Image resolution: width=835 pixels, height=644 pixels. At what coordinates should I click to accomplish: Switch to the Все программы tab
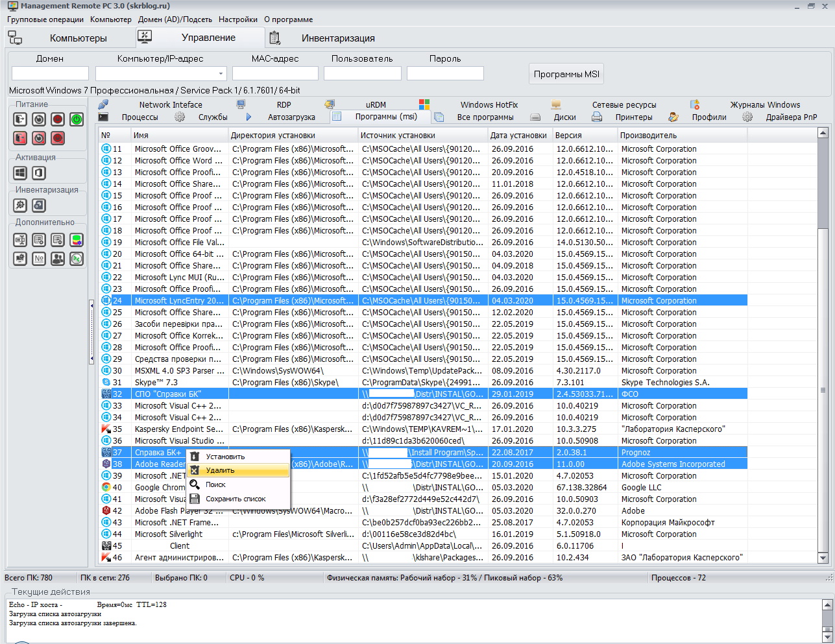[x=485, y=117]
